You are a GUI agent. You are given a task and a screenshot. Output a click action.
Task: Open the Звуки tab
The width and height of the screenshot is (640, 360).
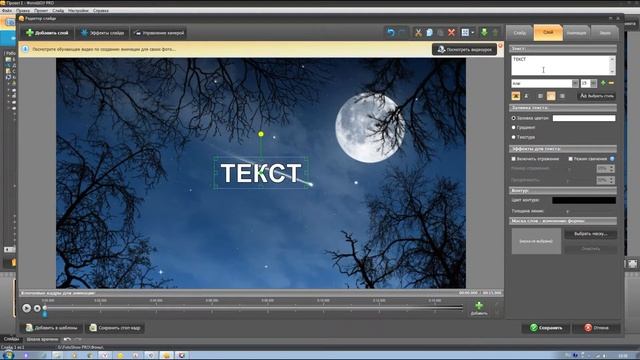click(x=605, y=33)
